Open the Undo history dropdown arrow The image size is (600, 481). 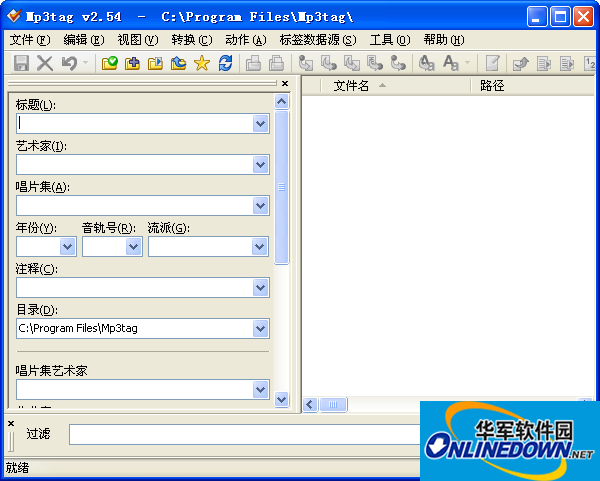[x=85, y=62]
